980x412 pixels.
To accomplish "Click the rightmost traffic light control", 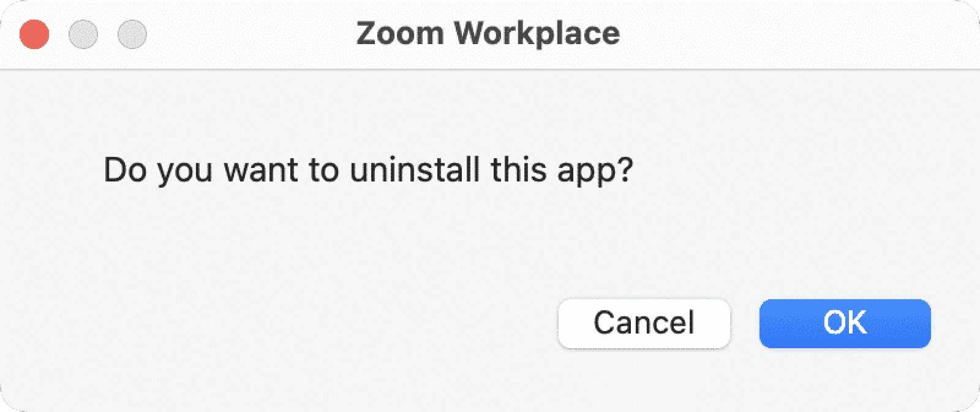I will tap(133, 35).
